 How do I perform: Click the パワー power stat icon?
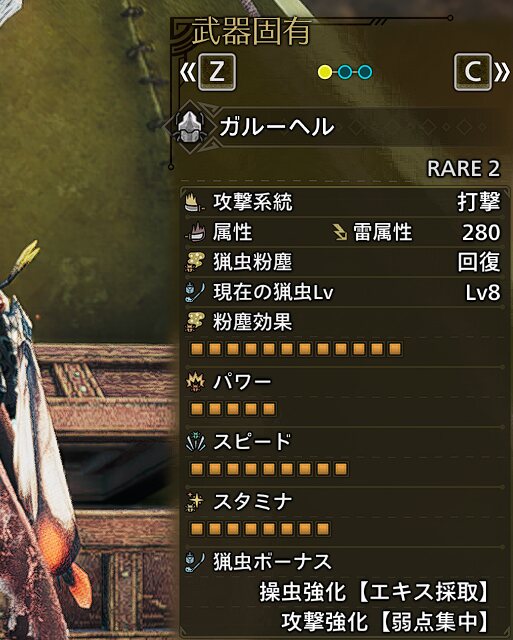[x=195, y=382]
